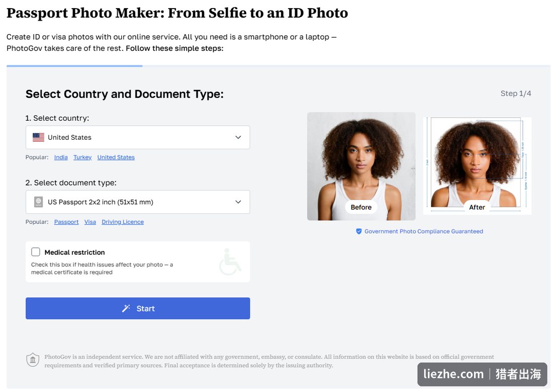Select the Driving Licence link
The width and height of the screenshot is (553, 392).
pyautogui.click(x=123, y=222)
